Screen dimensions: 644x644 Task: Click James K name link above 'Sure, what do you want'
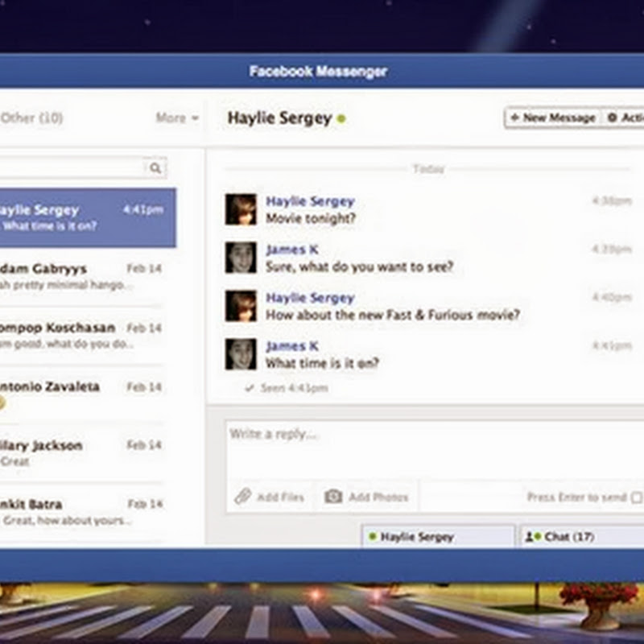coord(292,250)
